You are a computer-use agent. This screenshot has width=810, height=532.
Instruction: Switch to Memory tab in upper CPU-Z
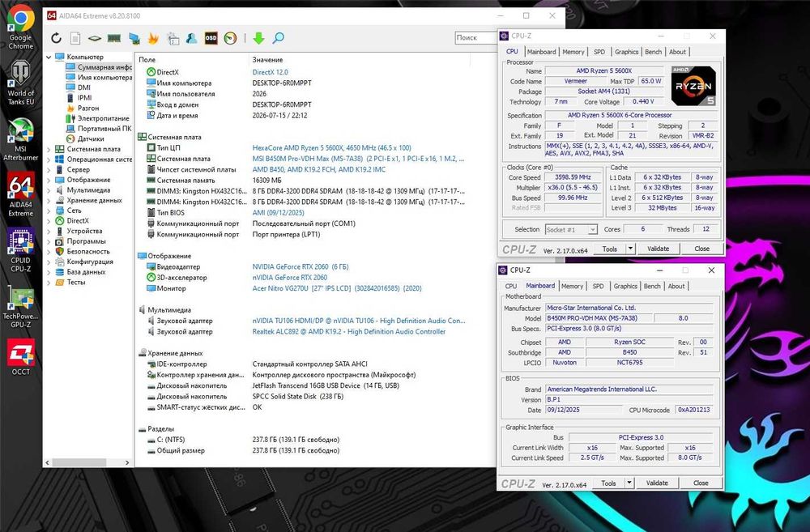573,52
